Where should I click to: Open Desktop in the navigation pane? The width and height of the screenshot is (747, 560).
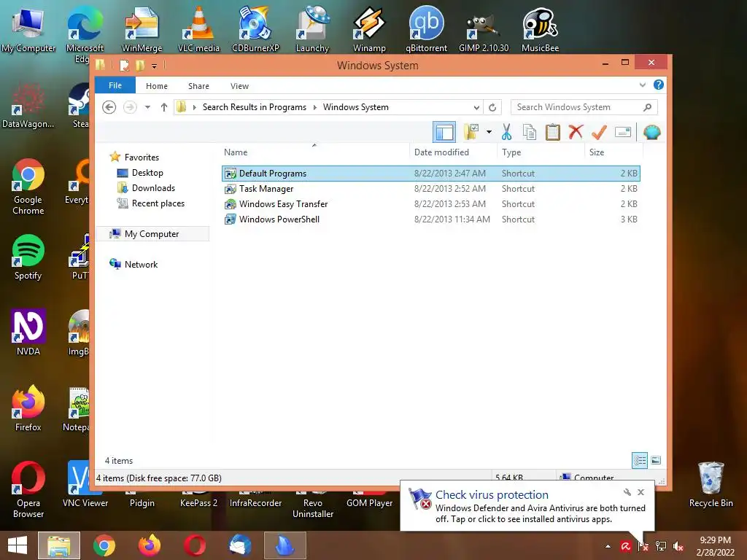(147, 172)
